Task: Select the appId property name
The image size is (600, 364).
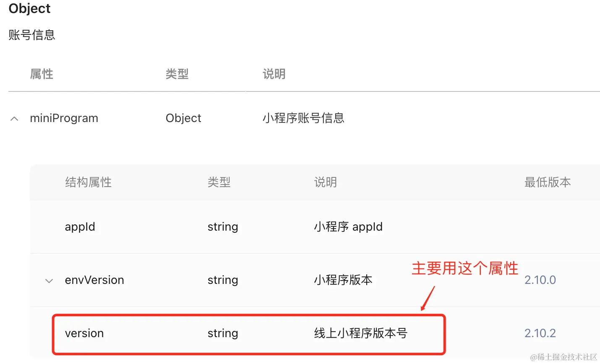Action: pos(80,227)
